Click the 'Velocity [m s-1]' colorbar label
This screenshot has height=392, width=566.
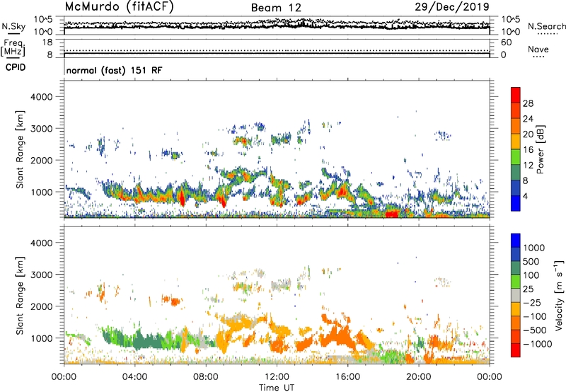(x=559, y=294)
